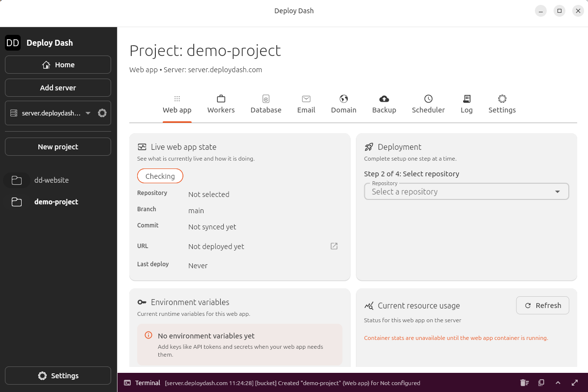Switch to the Database tab
The height and width of the screenshot is (392, 588).
coord(265,104)
